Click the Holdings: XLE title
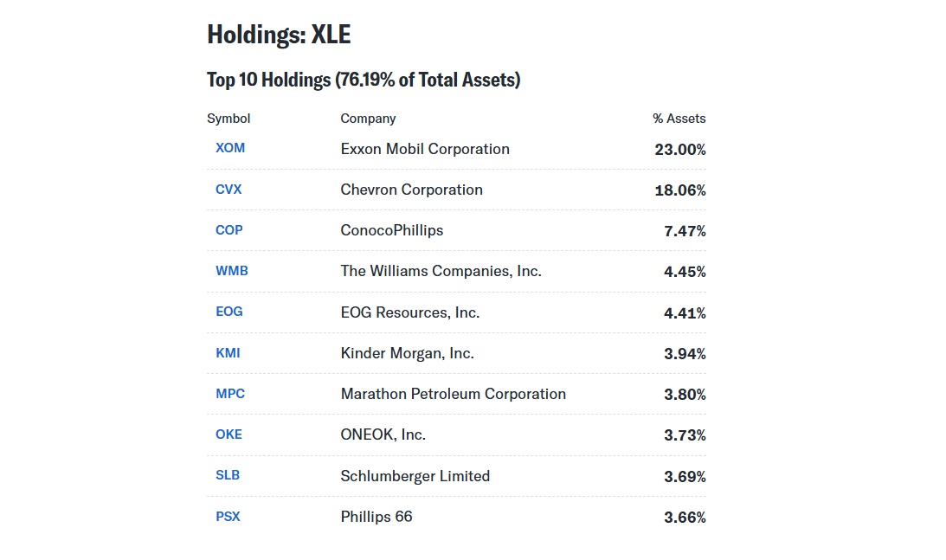Image resolution: width=946 pixels, height=560 pixels. [279, 35]
